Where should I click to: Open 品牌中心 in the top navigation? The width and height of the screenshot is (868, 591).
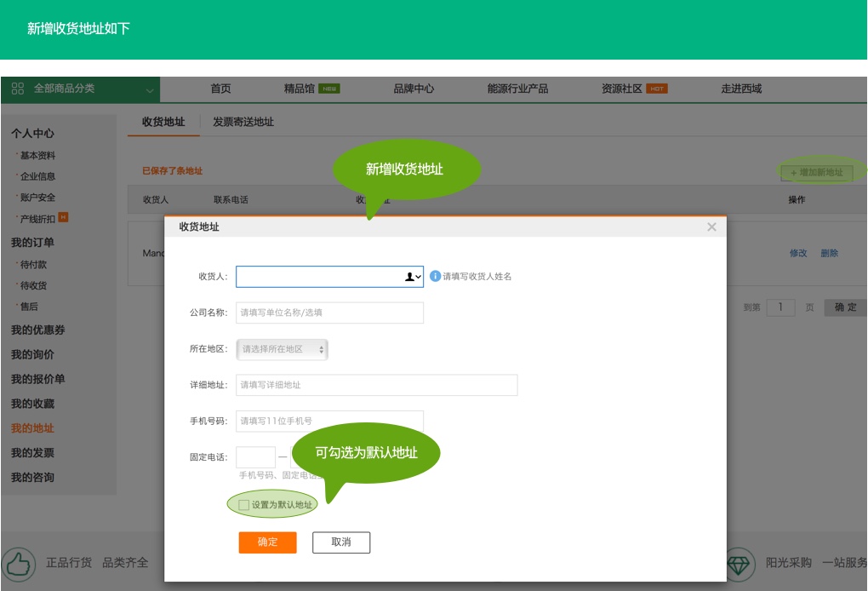click(414, 89)
